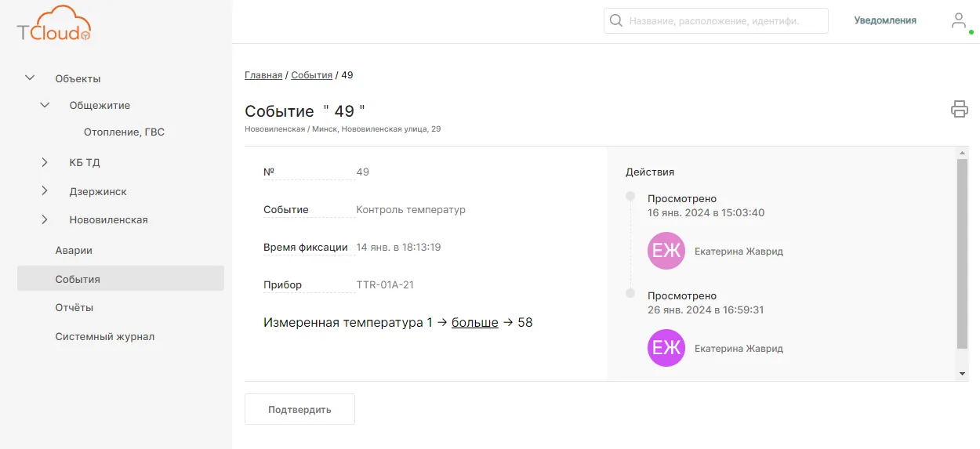Expand the Дзержинск node
The width and height of the screenshot is (980, 449).
pos(45,190)
